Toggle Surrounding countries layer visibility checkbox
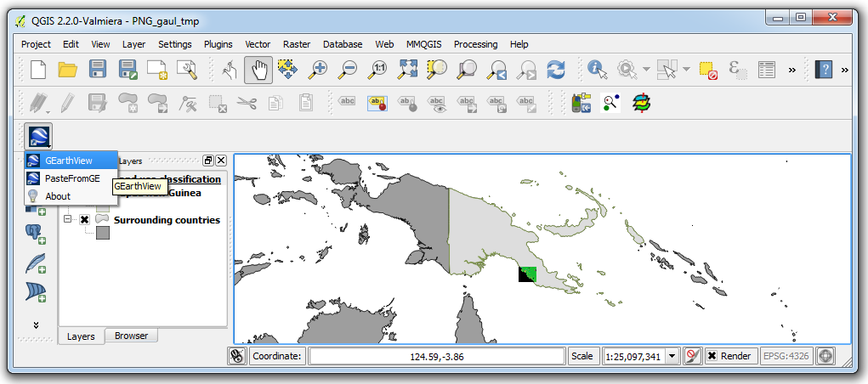Image resolution: width=868 pixels, height=384 pixels. [84, 220]
